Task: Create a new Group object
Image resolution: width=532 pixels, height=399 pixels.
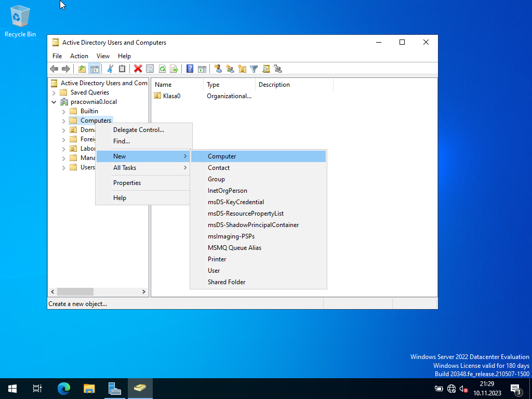Action: 258,179
